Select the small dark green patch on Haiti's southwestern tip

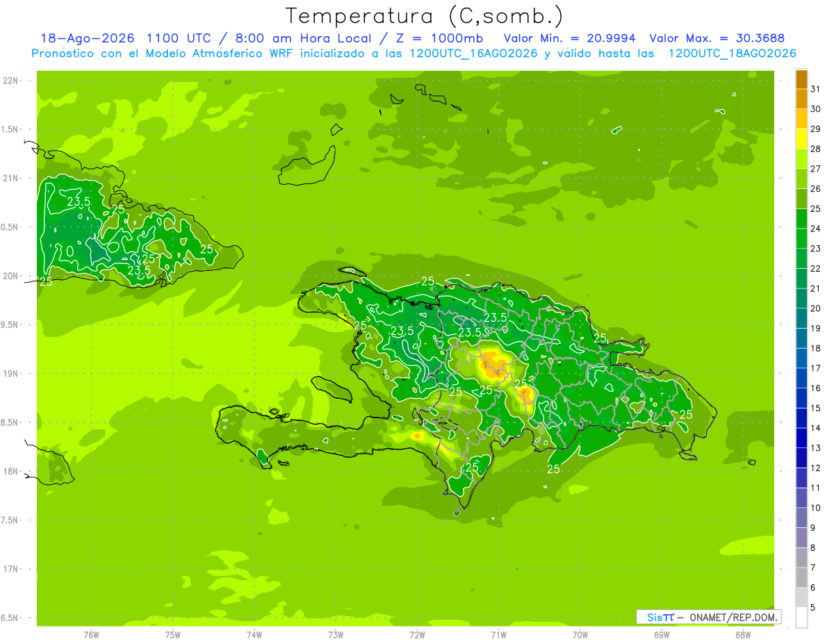[x=263, y=457]
